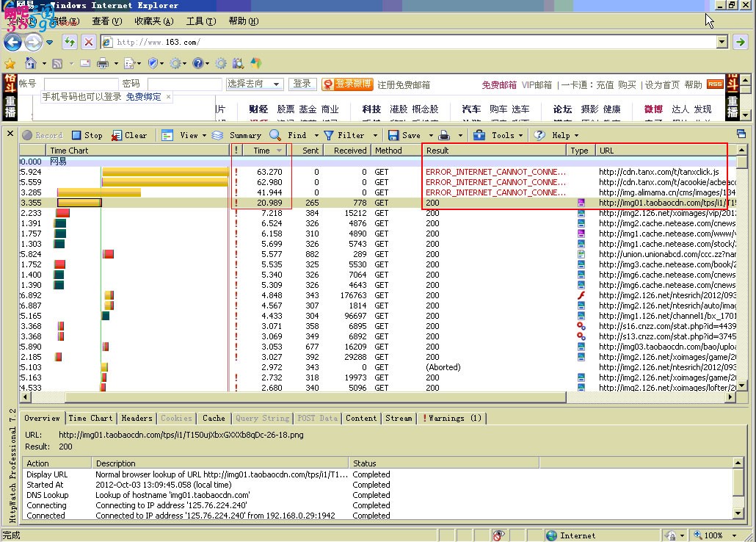
Task: Click the 免费绑定 link
Action: coord(143,96)
